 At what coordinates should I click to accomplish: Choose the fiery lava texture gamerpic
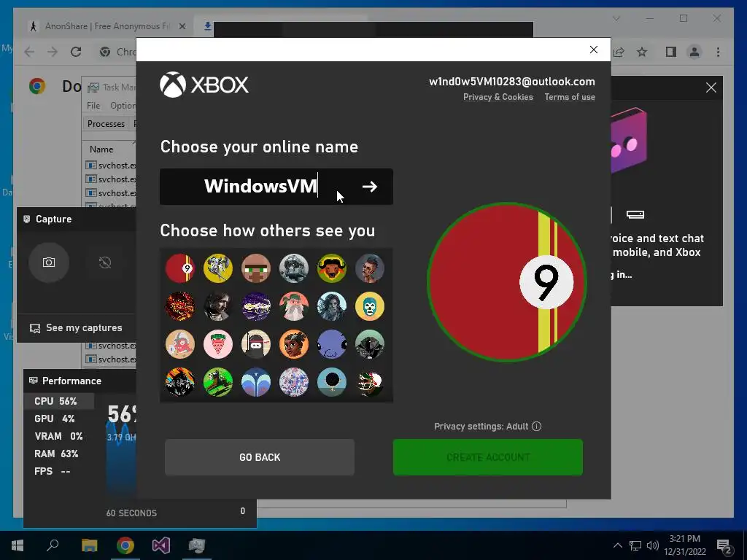(x=180, y=306)
